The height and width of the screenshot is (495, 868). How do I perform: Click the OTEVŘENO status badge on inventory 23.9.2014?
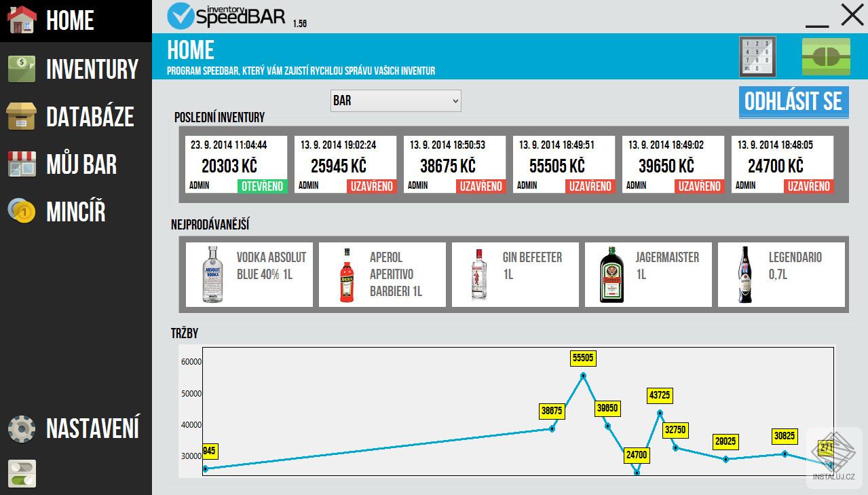262,185
